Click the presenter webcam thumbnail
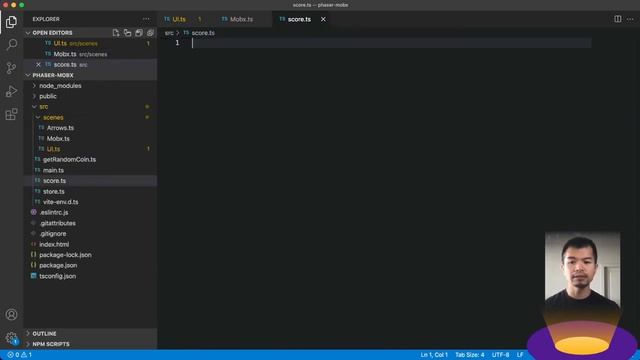The height and width of the screenshot is (360, 640). coord(582,271)
